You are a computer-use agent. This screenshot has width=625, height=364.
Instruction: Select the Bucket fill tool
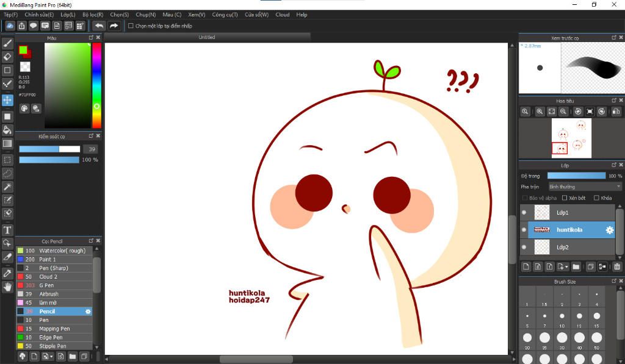(7, 130)
